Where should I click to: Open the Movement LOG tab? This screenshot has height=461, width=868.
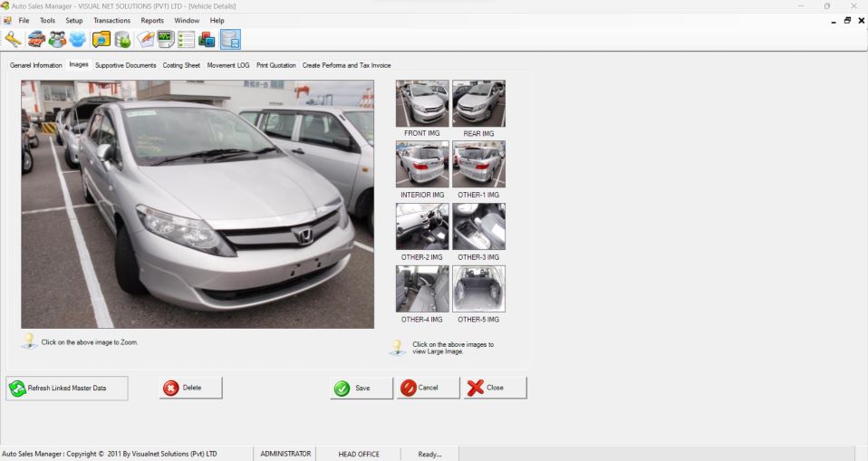click(x=227, y=65)
